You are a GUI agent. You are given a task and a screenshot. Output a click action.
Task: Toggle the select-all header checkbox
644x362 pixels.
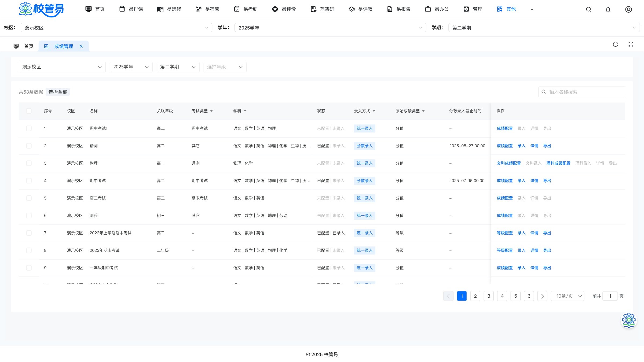pos(29,111)
